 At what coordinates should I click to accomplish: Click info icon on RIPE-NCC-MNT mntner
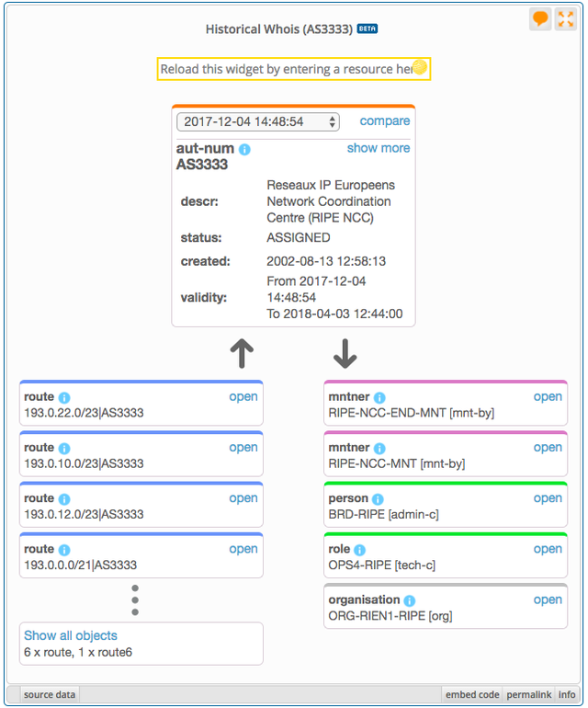pyautogui.click(x=380, y=449)
